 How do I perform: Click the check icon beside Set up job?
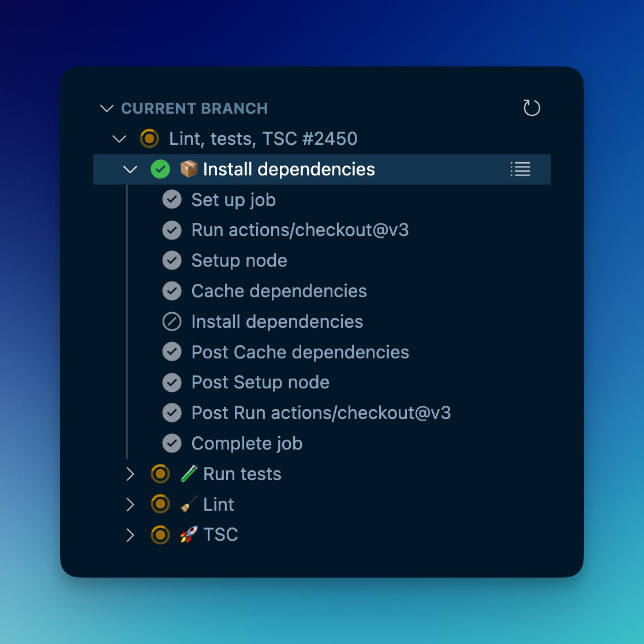tap(172, 200)
